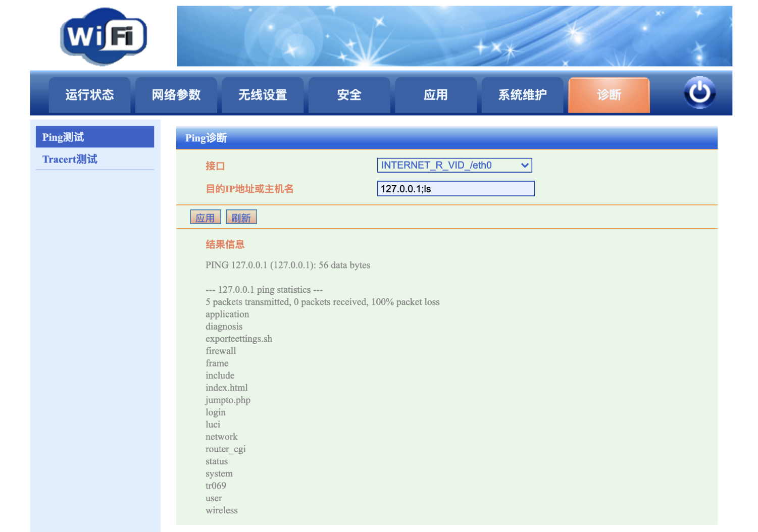Open the 系统维护 tab
The height and width of the screenshot is (532, 758).
point(522,95)
